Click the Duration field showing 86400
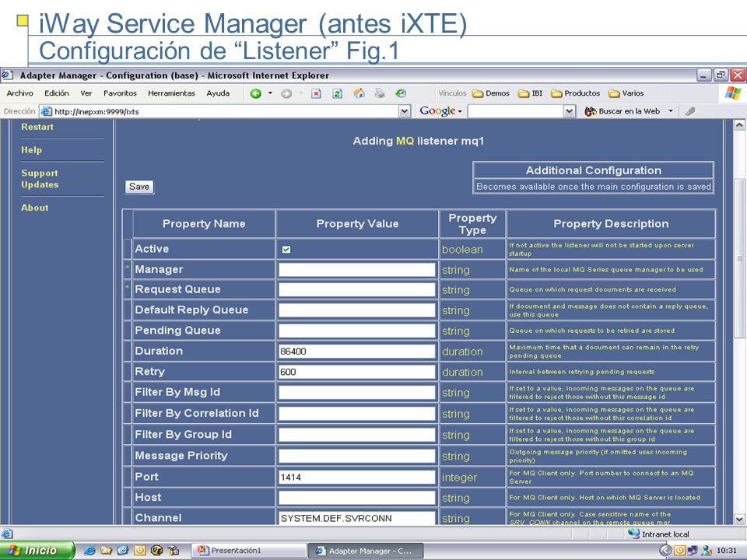Image resolution: width=747 pixels, height=560 pixels. coord(357,351)
